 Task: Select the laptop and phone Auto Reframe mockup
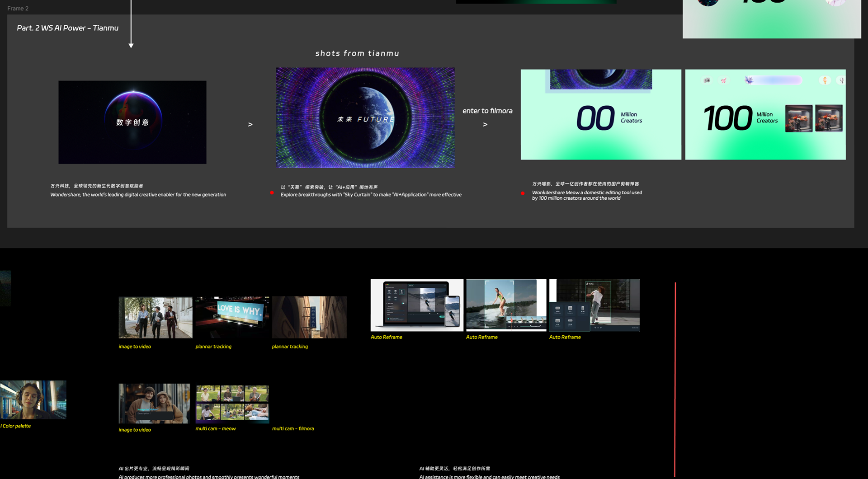tap(417, 305)
